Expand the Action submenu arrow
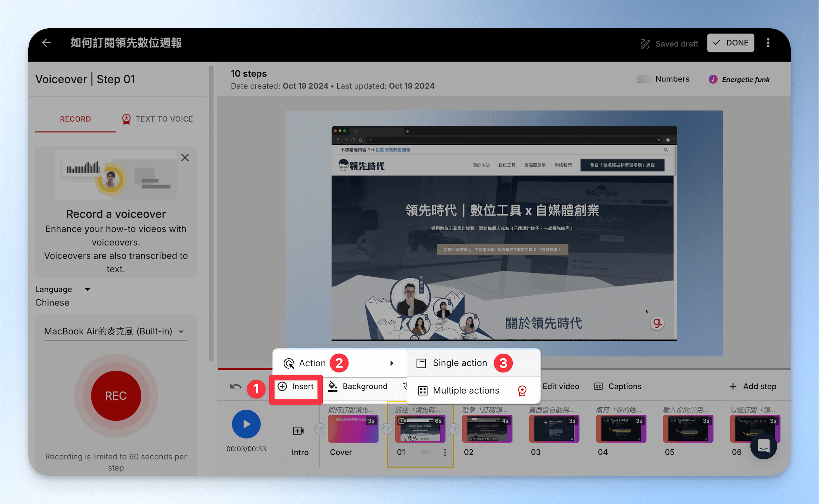The width and height of the screenshot is (819, 504). pyautogui.click(x=392, y=363)
